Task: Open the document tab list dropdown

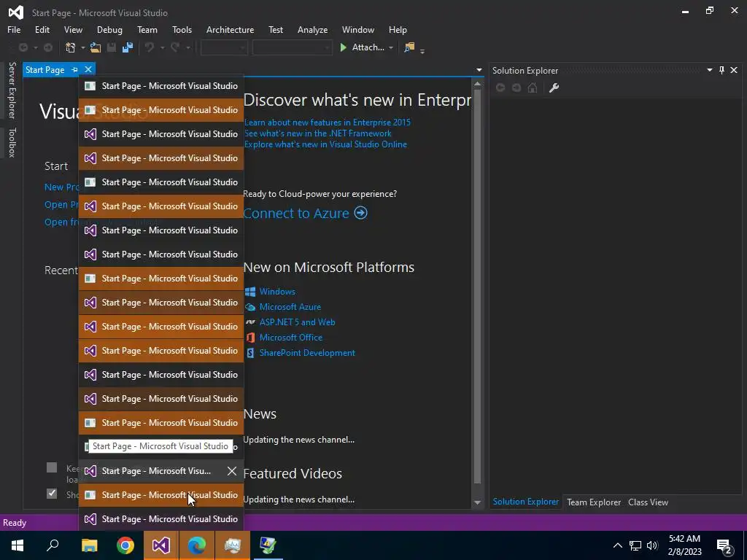Action: 479,70
